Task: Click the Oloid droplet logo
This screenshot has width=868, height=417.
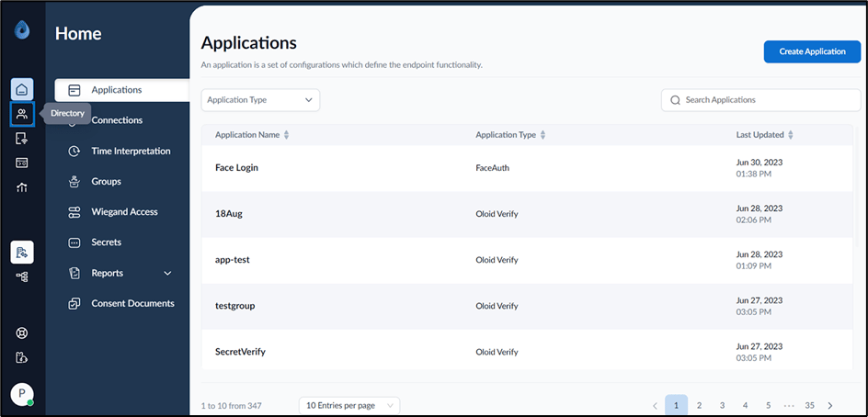Action: click(x=22, y=30)
